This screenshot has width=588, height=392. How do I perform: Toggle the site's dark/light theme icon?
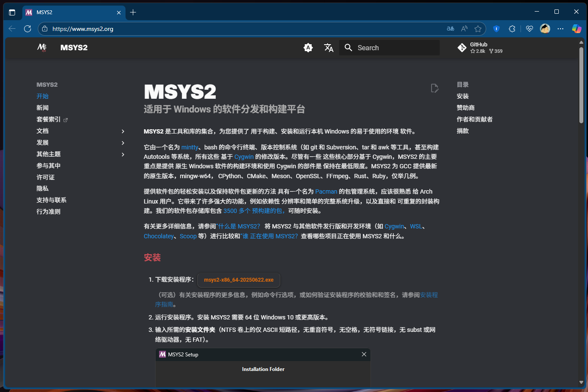tap(308, 48)
